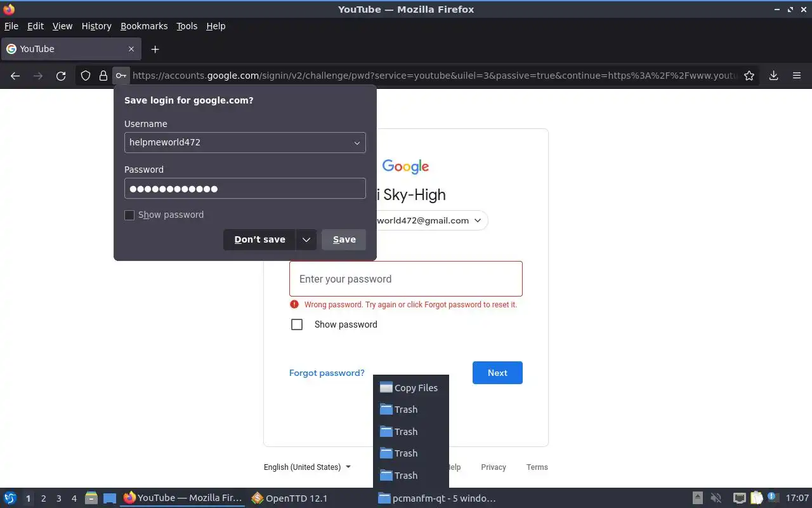Open the Privacy link in the footer
812x508 pixels.
494,467
